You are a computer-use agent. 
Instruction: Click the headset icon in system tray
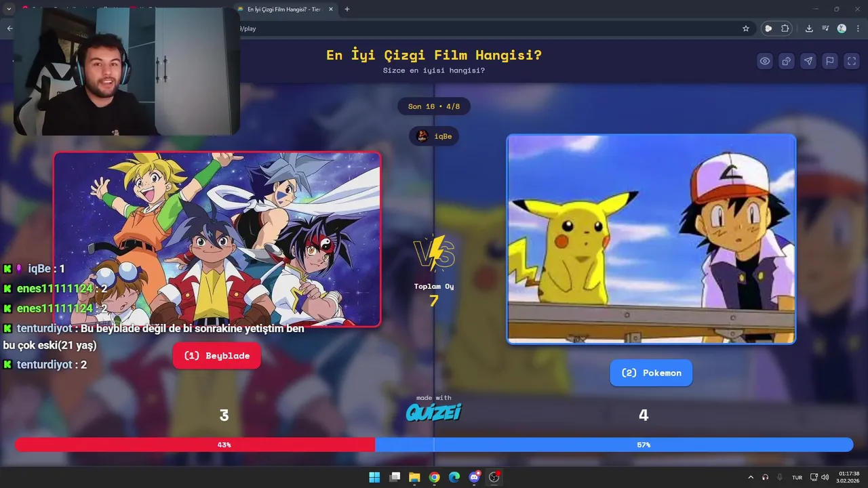click(x=765, y=477)
